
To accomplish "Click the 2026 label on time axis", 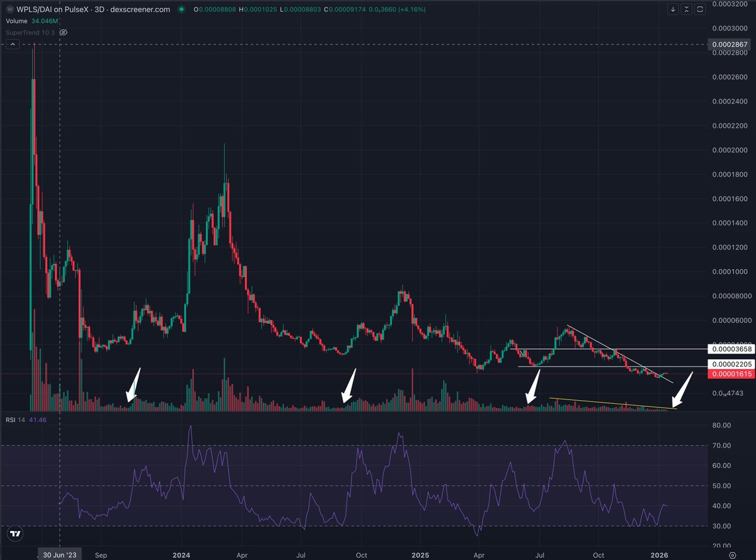I will tap(658, 555).
